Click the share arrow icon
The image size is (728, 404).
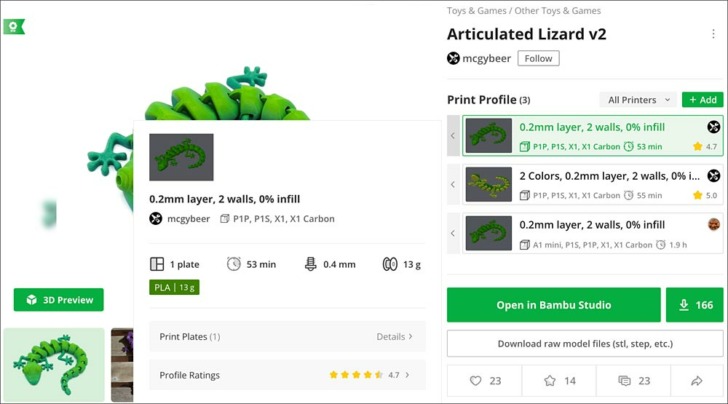click(697, 381)
